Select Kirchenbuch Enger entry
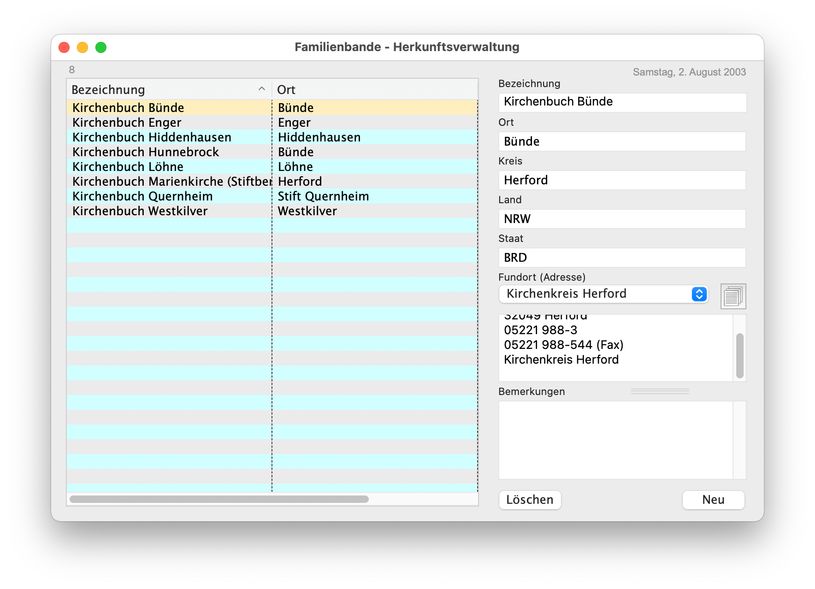The width and height of the screenshot is (815, 589). [168, 123]
